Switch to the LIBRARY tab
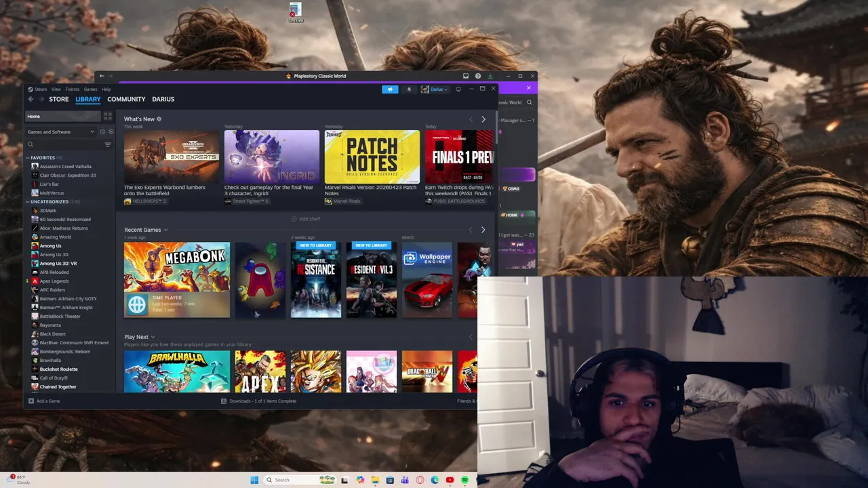This screenshot has width=868, height=488. coord(88,99)
